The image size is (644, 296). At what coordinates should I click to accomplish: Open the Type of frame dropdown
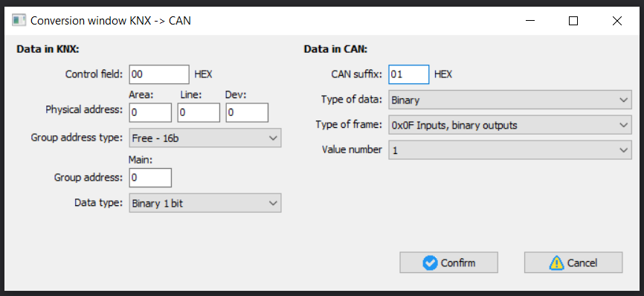point(510,125)
